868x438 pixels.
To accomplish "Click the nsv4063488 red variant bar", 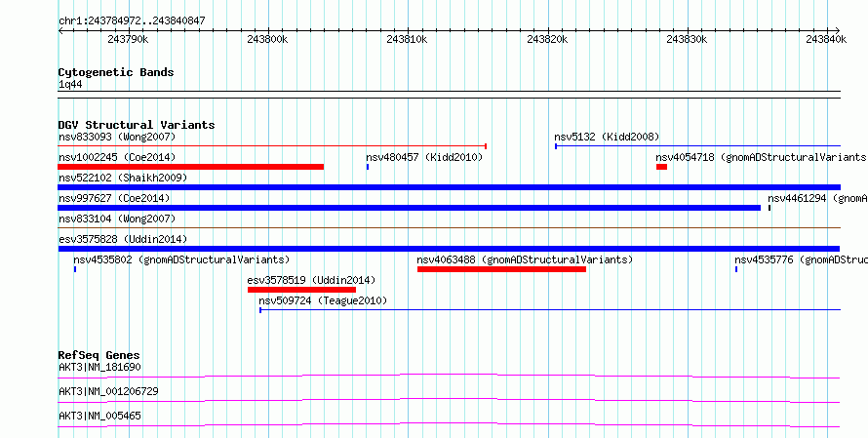I will (501, 269).
